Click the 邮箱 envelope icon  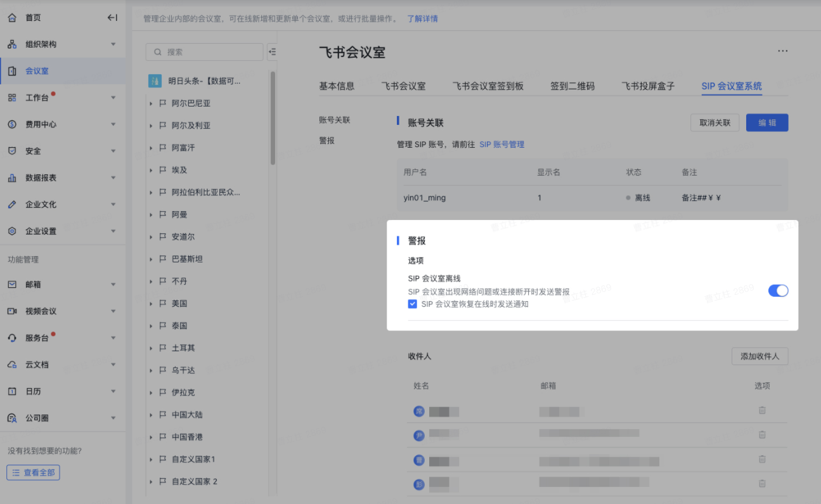point(12,285)
